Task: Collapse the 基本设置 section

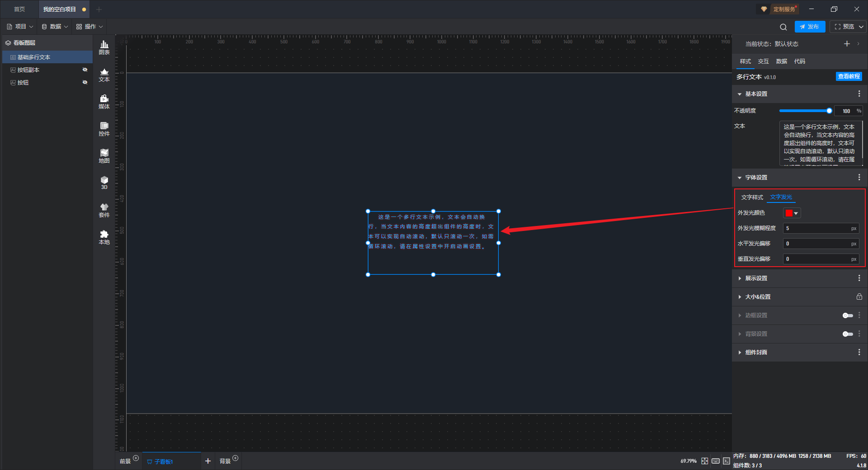Action: [740, 94]
